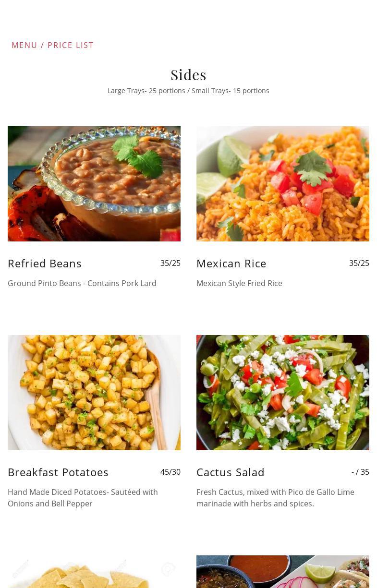Click the Refried Beans 35/25 price

point(170,263)
